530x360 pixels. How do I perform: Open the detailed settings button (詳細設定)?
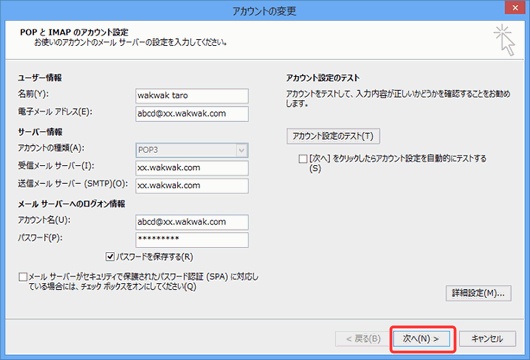pos(478,293)
